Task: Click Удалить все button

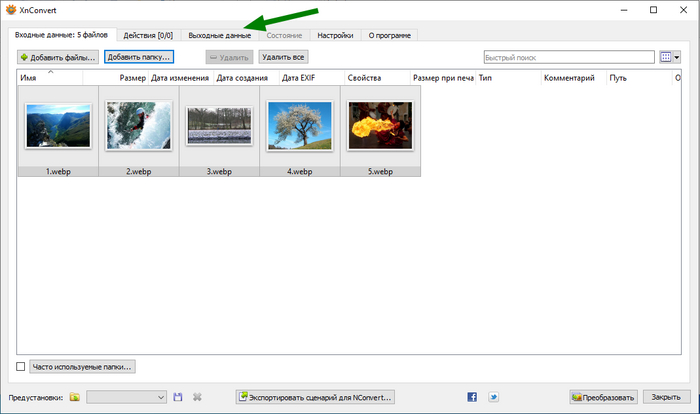Action: coord(283,57)
